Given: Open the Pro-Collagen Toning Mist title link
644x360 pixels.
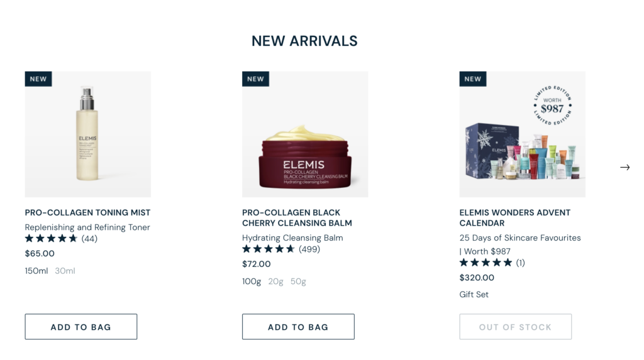Looking at the screenshot, I should tap(87, 212).
